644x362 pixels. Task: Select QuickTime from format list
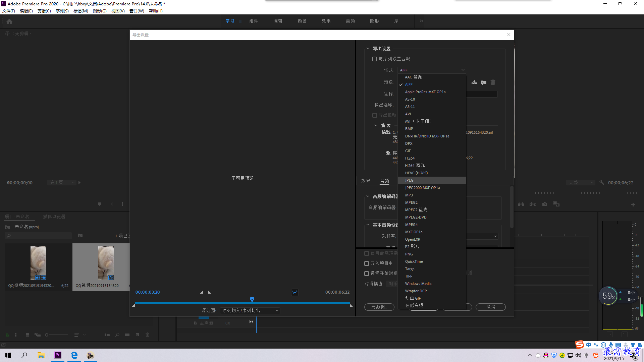432,261
